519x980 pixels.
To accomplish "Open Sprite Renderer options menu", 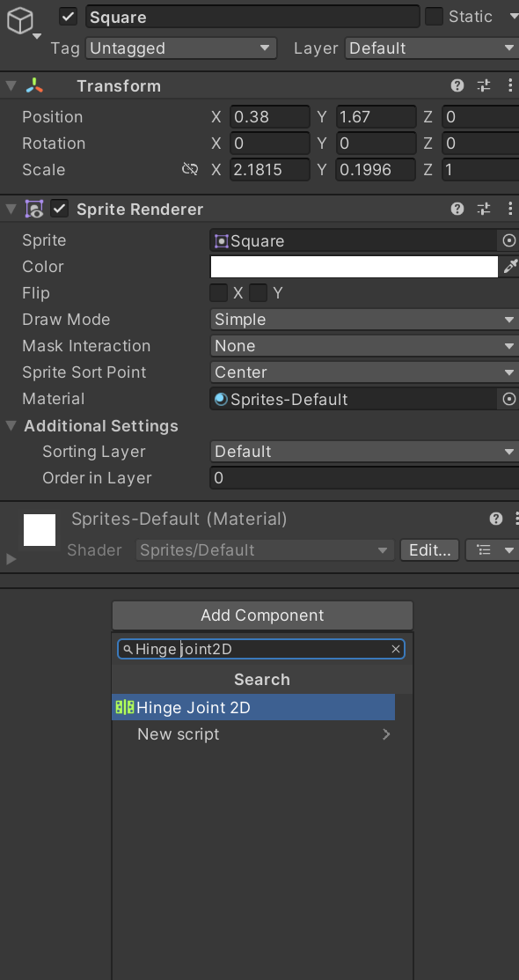I will pyautogui.click(x=510, y=209).
